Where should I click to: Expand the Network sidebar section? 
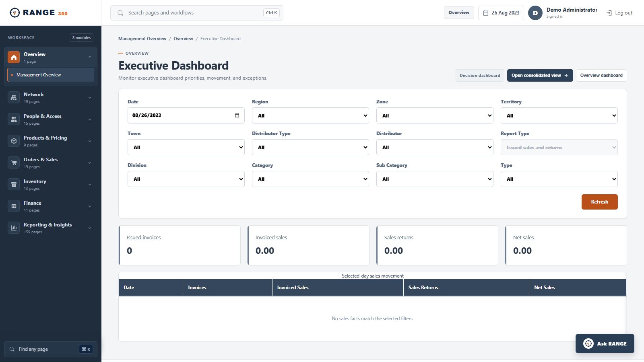click(90, 98)
